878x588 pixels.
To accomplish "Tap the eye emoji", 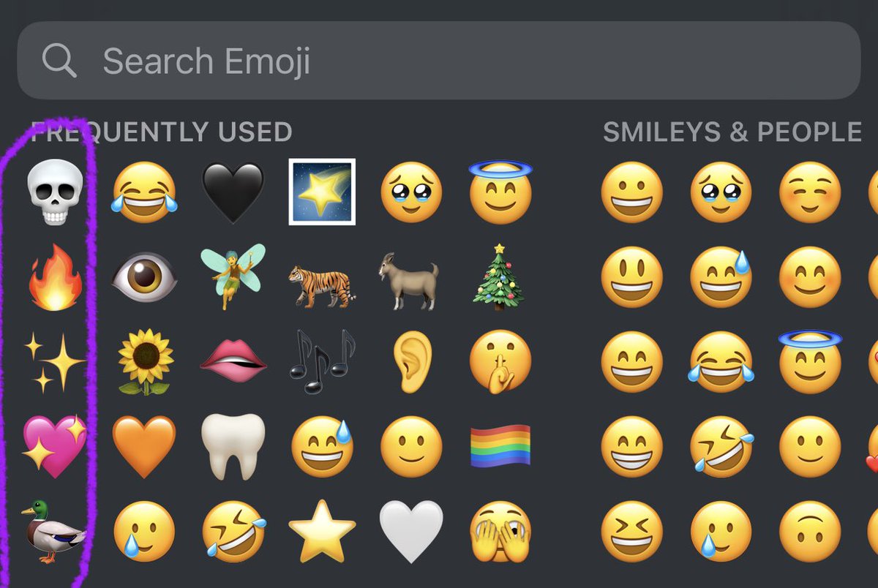I will click(x=144, y=277).
